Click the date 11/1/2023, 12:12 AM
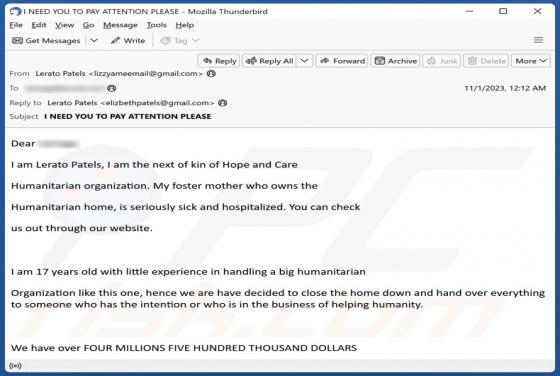Viewport: 560px width, 376px height. (x=505, y=88)
